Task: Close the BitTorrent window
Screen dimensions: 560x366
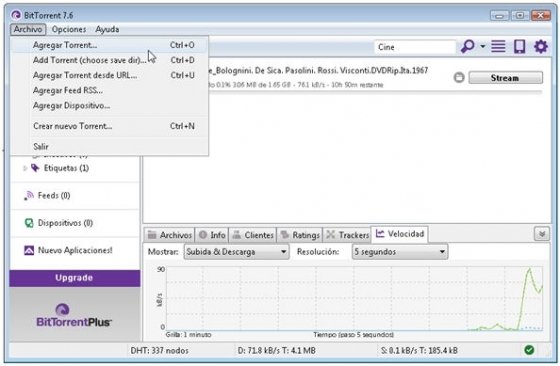Action: pyautogui.click(x=540, y=15)
